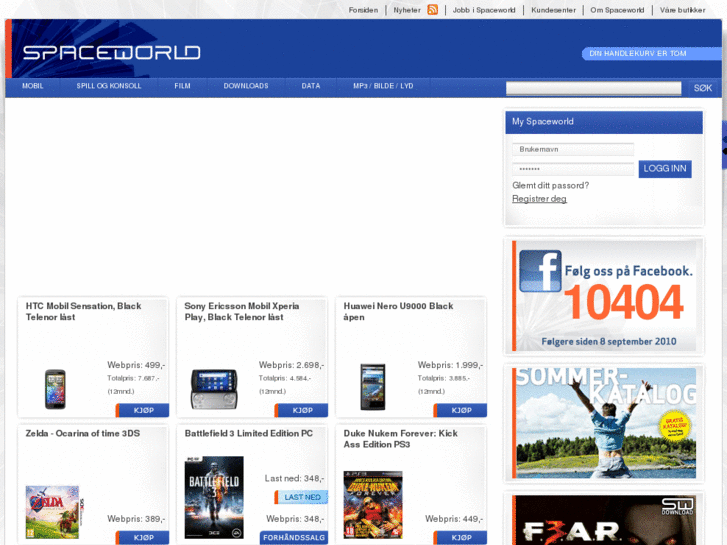Open Glemt ditt passord link
This screenshot has height=545, width=727.
(550, 186)
